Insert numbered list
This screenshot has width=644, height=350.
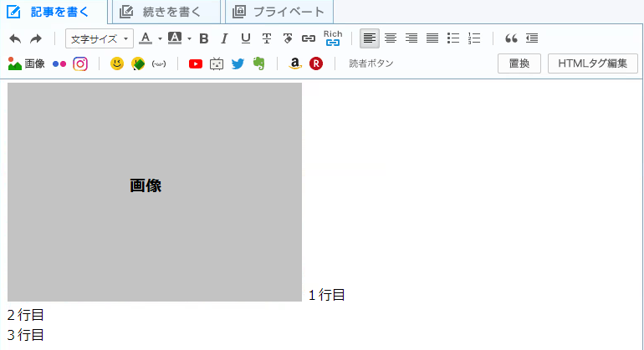(x=474, y=38)
